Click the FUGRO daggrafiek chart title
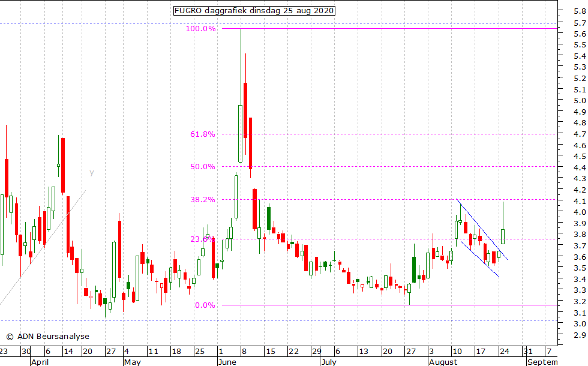The height and width of the screenshot is (366, 588). [254, 11]
